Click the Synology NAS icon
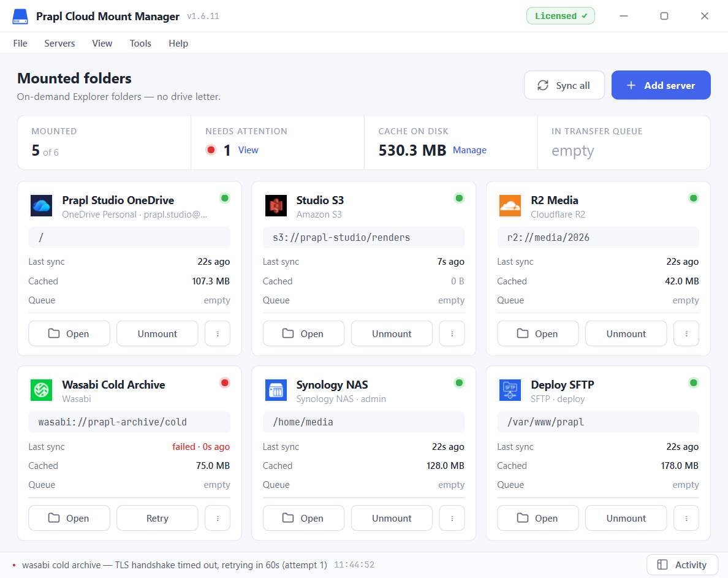Image resolution: width=728 pixels, height=578 pixels. pyautogui.click(x=276, y=390)
